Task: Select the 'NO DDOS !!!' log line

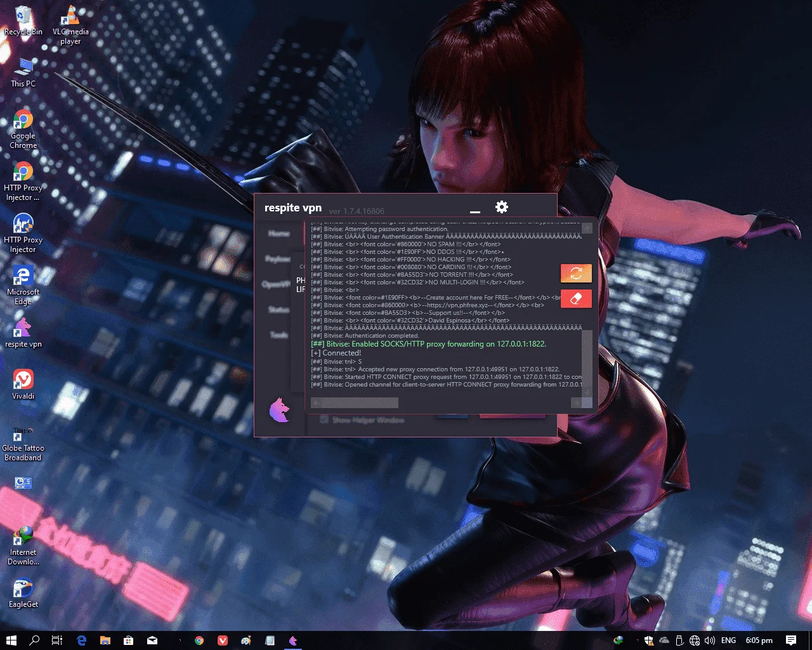Action: pyautogui.click(x=407, y=252)
